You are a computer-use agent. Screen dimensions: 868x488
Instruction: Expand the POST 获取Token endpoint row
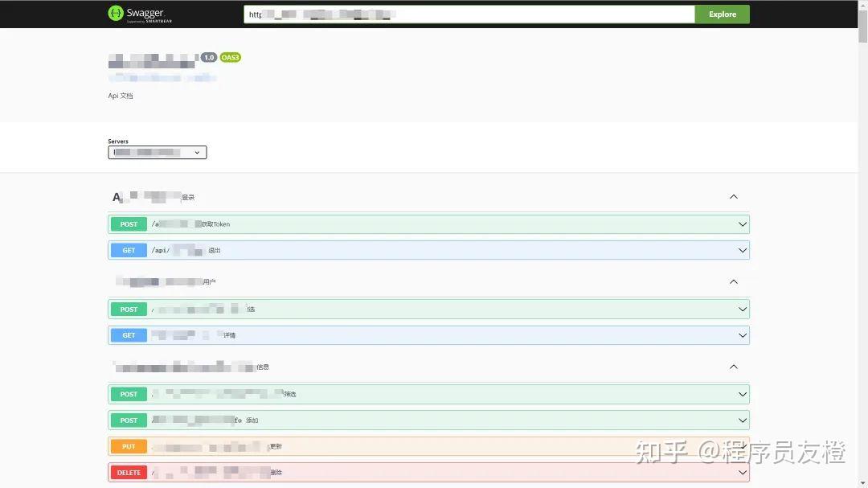(741, 223)
